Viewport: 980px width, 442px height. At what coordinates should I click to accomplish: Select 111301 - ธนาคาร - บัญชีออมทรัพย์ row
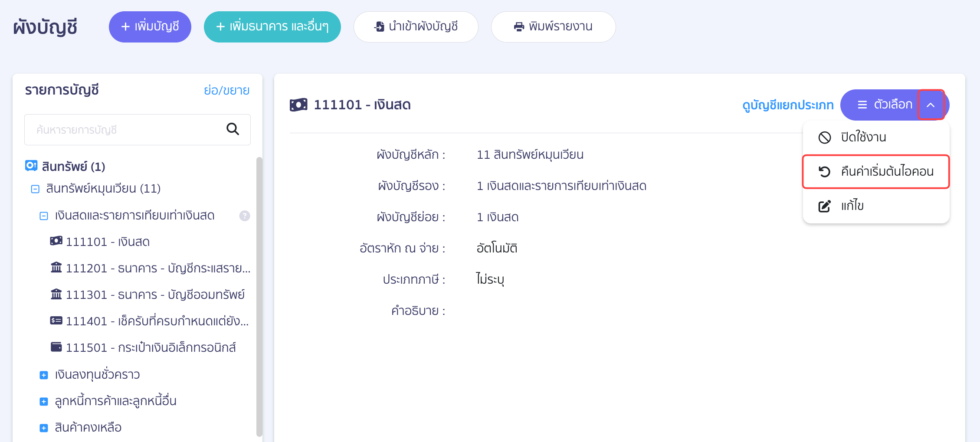(147, 295)
